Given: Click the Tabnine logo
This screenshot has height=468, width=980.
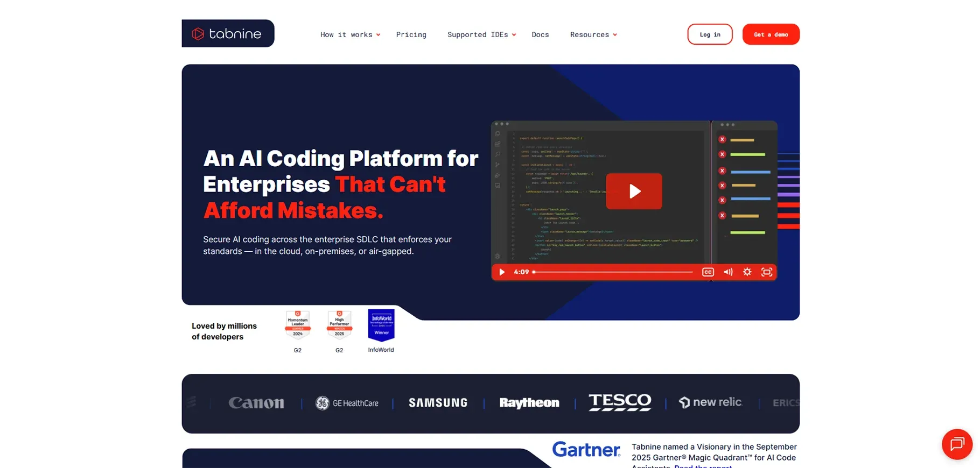Looking at the screenshot, I should [x=228, y=34].
